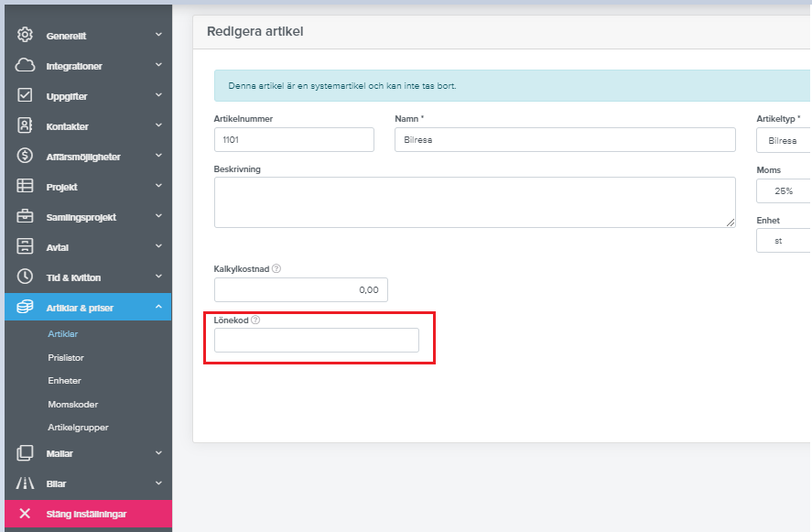Click the Integrationer cloud icon
Image resolution: width=812 pixels, height=532 pixels.
point(26,66)
